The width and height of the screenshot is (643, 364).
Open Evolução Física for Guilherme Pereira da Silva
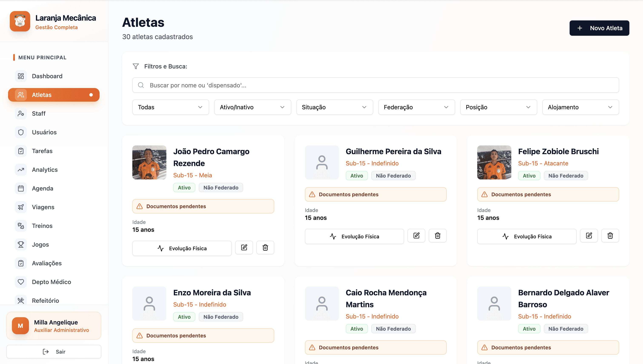click(x=354, y=236)
